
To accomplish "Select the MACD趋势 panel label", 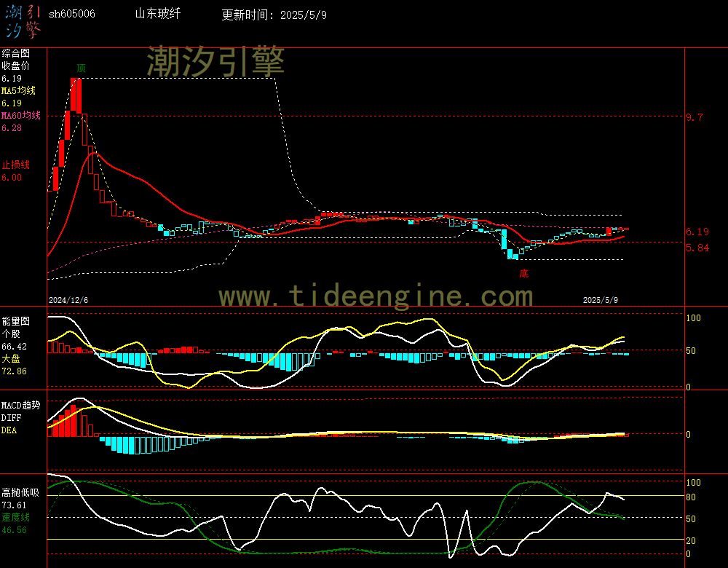I will tap(21, 405).
